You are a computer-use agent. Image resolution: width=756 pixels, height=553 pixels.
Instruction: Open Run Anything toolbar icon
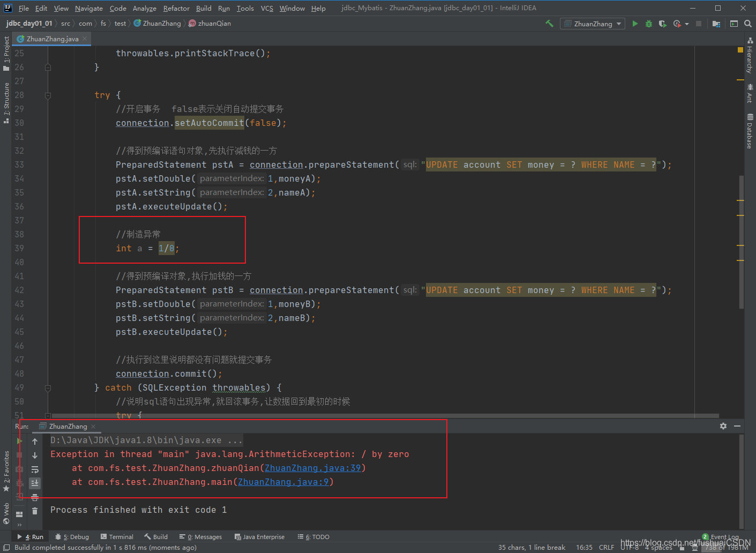click(734, 24)
